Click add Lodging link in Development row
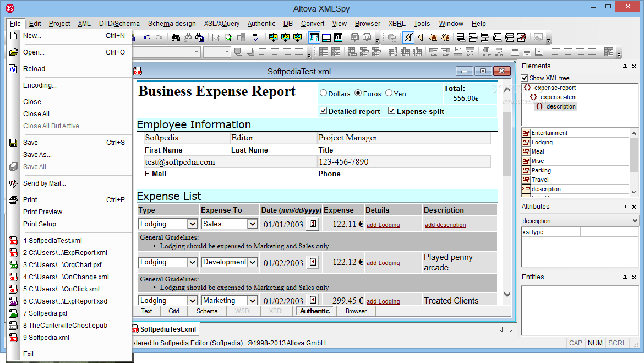This screenshot has height=363, width=644. (383, 263)
